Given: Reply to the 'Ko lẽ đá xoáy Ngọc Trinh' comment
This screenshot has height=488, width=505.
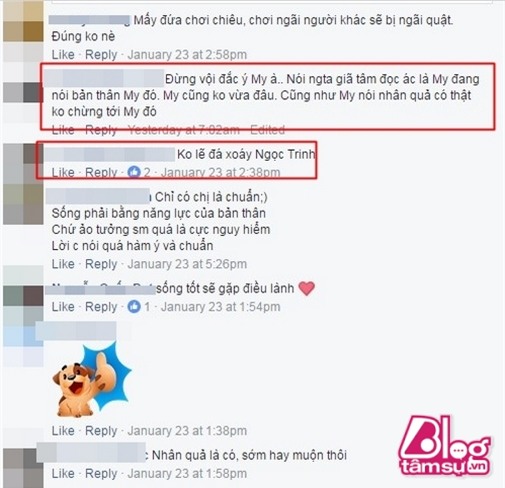Looking at the screenshot, I should click(101, 172).
